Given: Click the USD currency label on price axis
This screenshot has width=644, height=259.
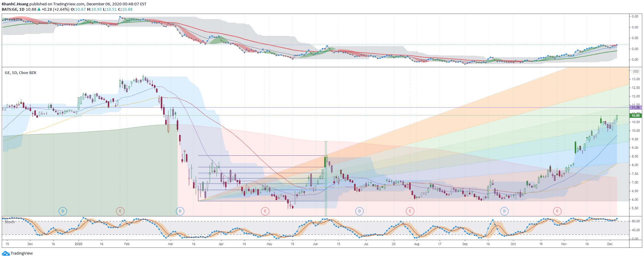Looking at the screenshot, I should (x=636, y=71).
